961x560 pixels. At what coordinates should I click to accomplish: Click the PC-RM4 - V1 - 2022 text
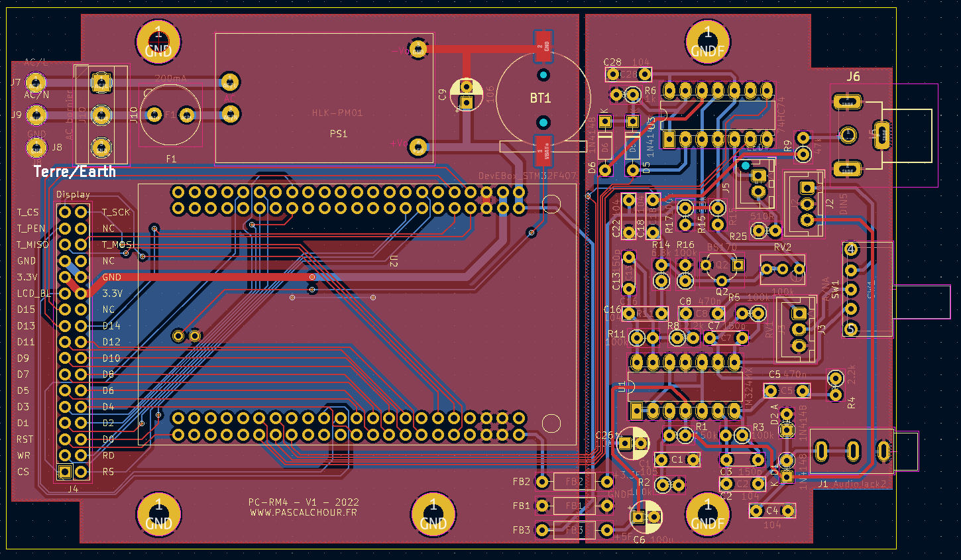(x=304, y=502)
